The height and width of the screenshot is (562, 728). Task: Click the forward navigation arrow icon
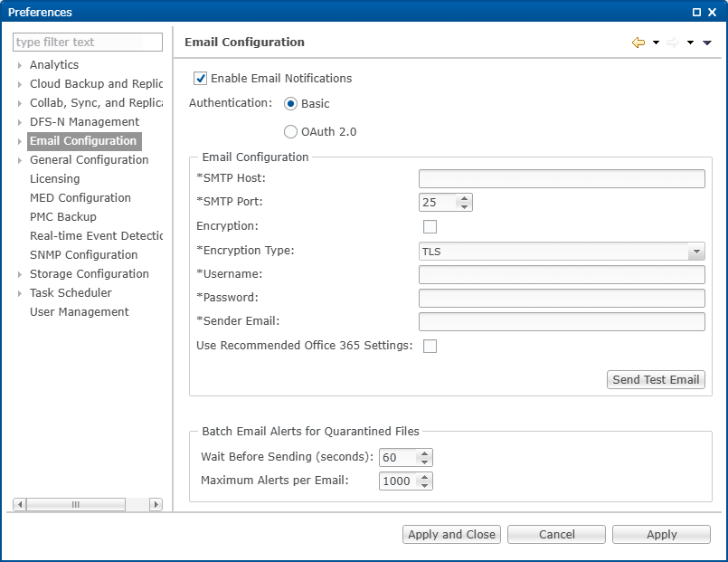672,43
